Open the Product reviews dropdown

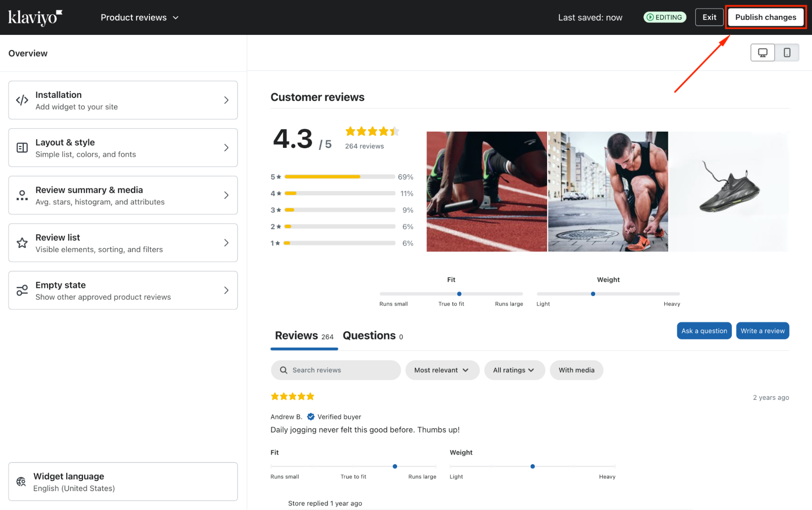click(140, 17)
